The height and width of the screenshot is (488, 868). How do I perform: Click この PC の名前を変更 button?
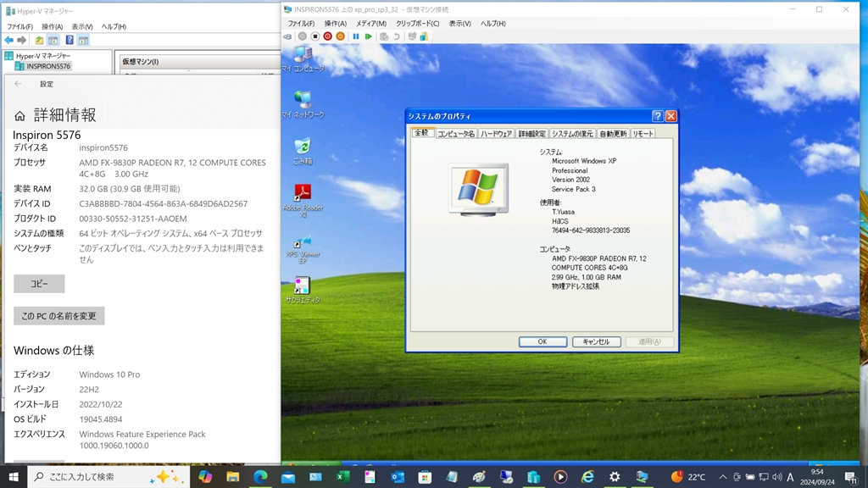point(58,316)
